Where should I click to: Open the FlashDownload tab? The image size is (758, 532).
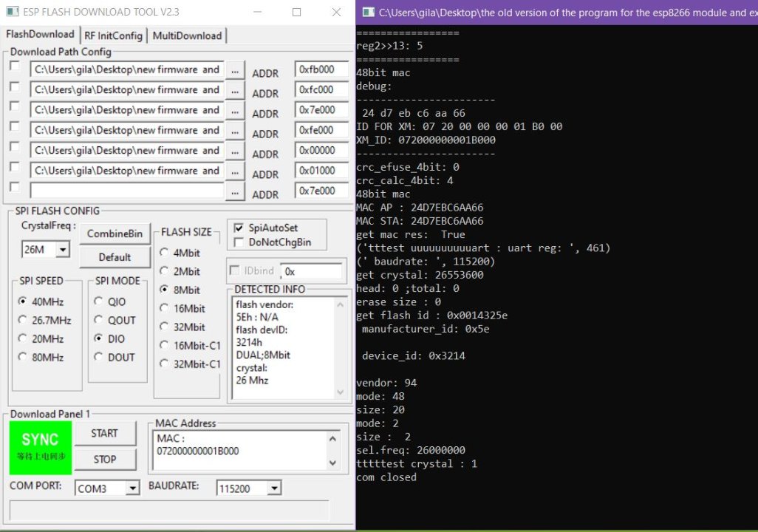[x=40, y=34]
